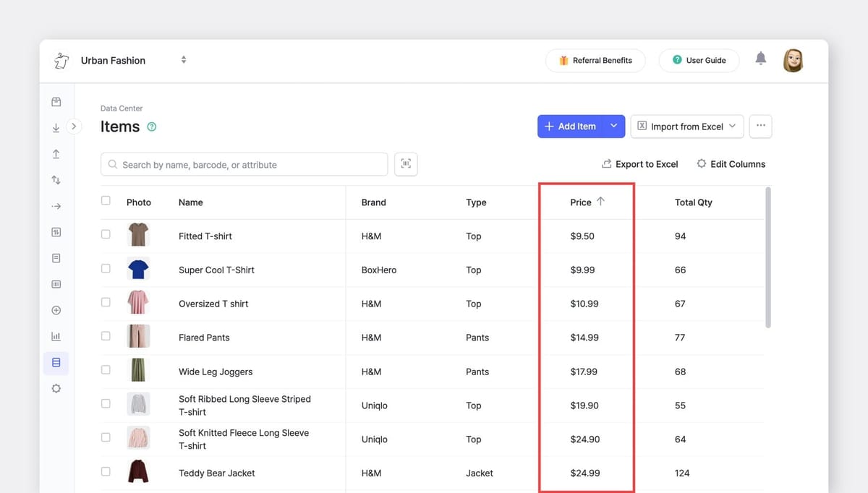Expand the Add Item dropdown arrow
Screen dimensions: 868x493
tap(613, 126)
